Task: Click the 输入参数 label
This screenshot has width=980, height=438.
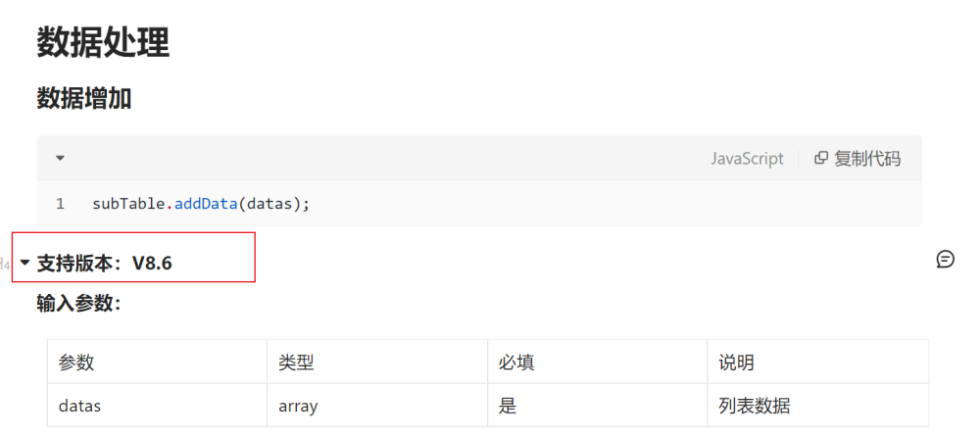Action: coord(78,304)
